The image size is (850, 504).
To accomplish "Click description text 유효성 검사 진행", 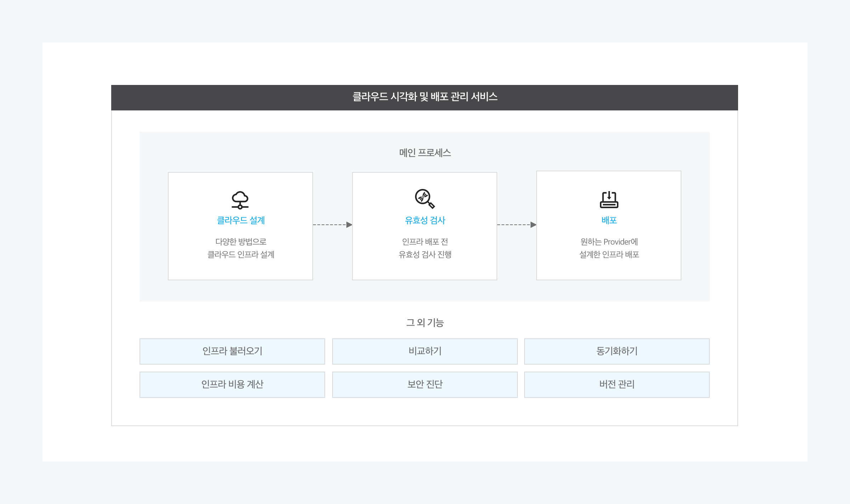I will pyautogui.click(x=425, y=254).
